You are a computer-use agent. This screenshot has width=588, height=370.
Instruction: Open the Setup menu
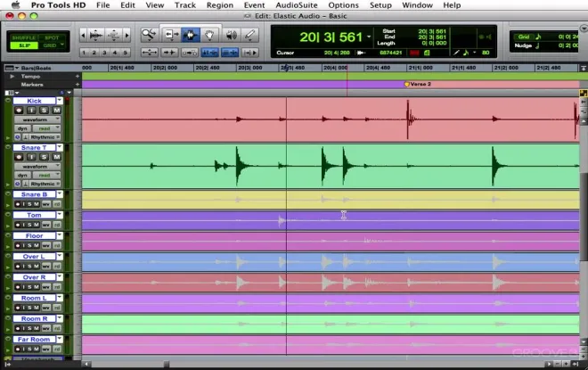click(x=380, y=5)
